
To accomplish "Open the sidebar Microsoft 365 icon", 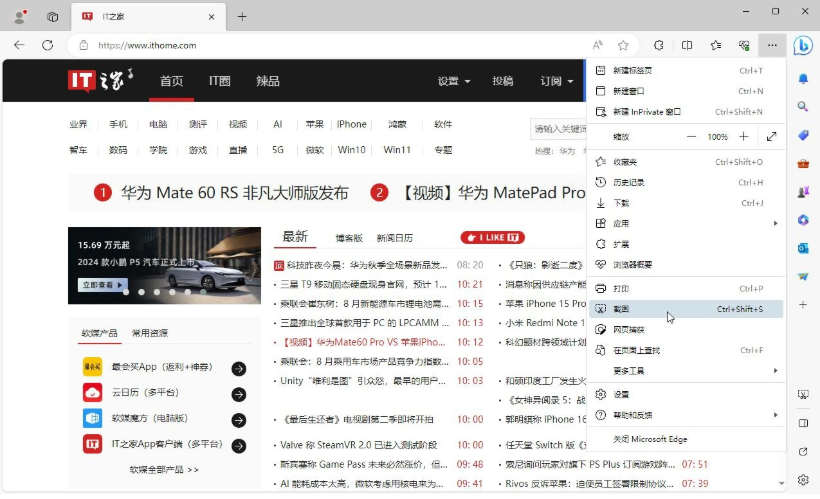I will pos(803,220).
